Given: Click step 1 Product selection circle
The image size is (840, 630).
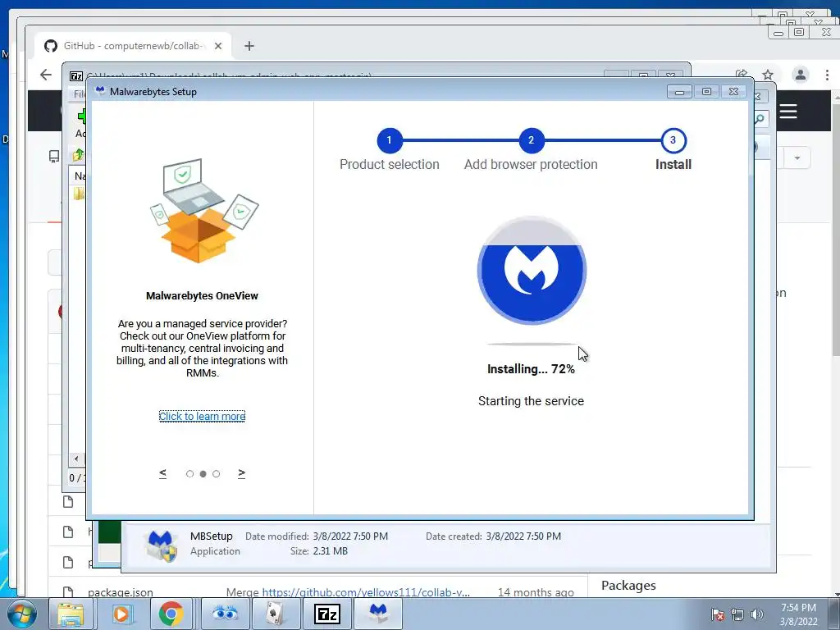Looking at the screenshot, I should (x=389, y=140).
